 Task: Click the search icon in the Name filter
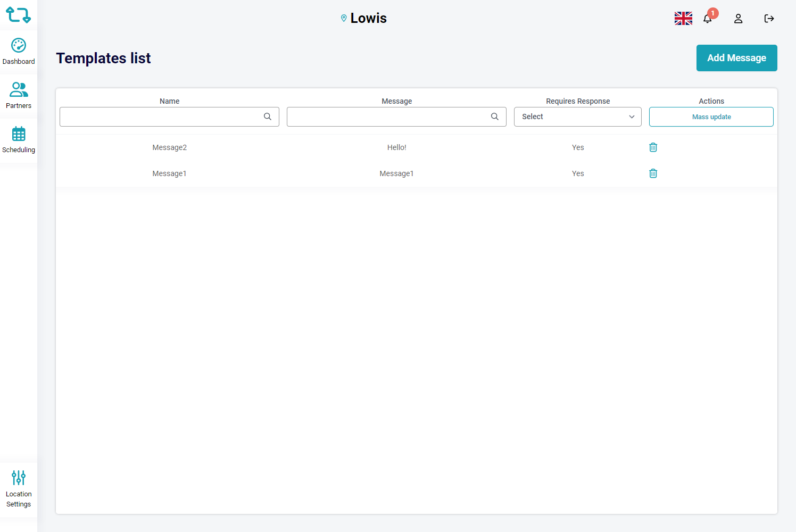coord(268,117)
